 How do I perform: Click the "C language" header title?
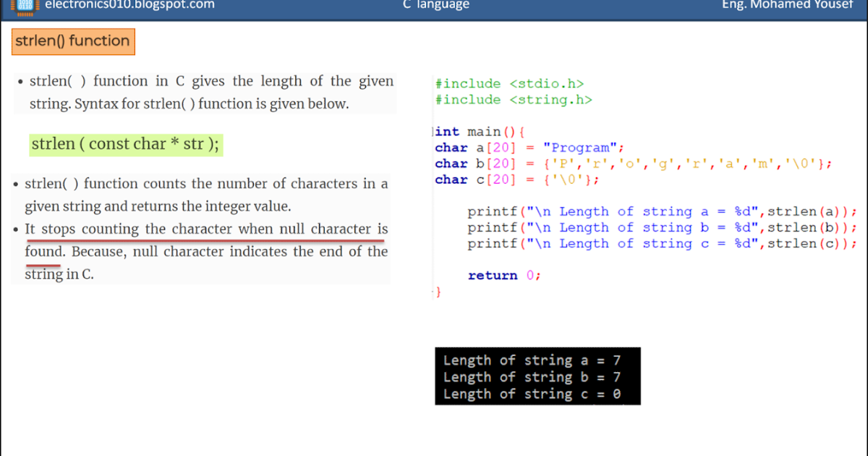(436, 4)
